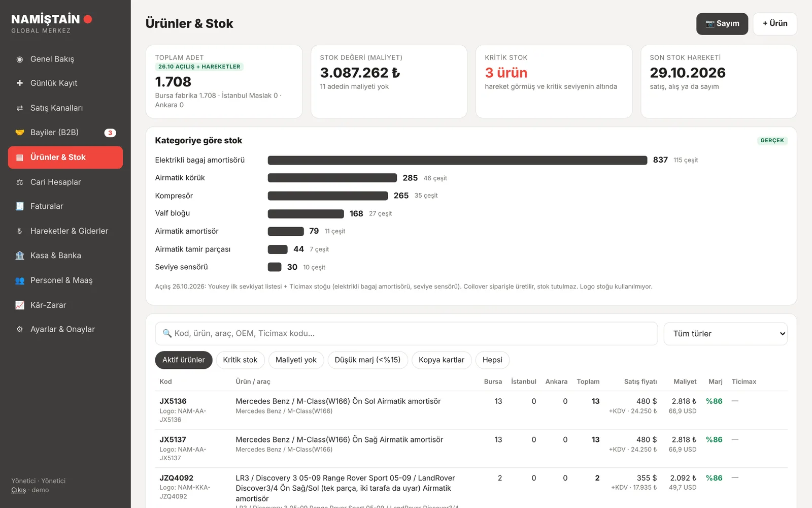Click the Günlük Kayıt plus icon
Image resolution: width=812 pixels, height=508 pixels.
[20, 83]
